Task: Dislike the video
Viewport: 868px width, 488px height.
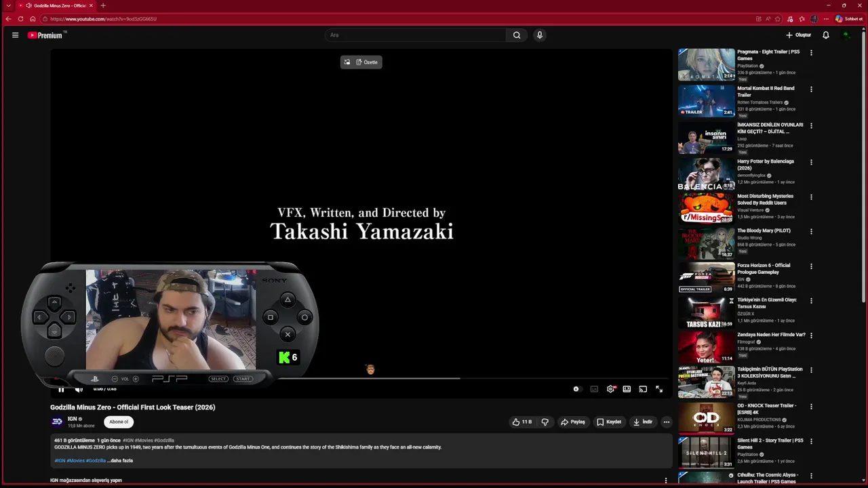Action: point(545,422)
